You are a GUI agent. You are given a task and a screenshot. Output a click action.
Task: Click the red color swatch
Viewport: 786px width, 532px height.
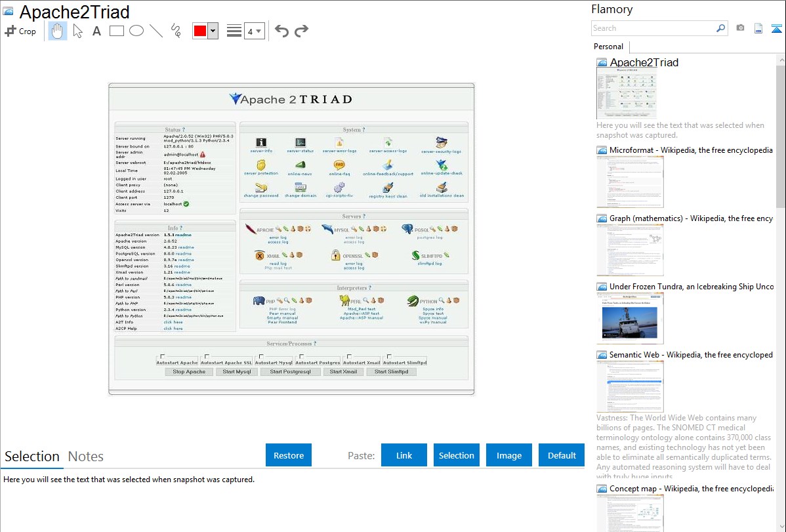click(x=200, y=31)
